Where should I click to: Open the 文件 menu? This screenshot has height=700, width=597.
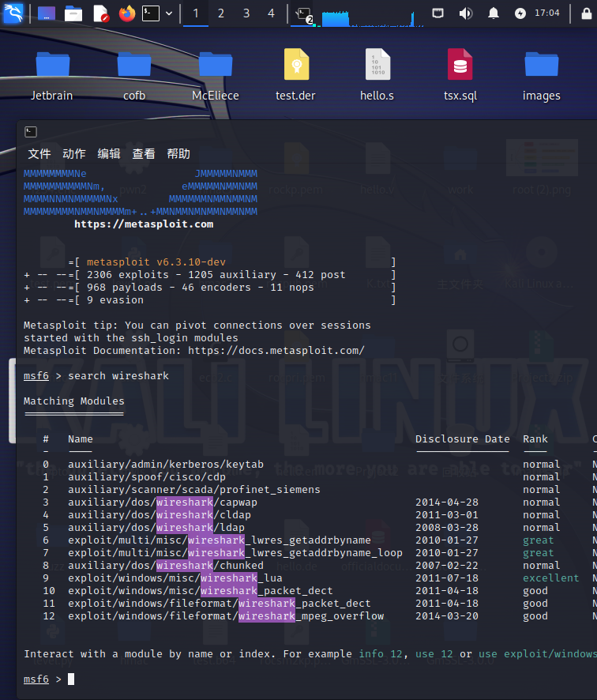(x=39, y=153)
